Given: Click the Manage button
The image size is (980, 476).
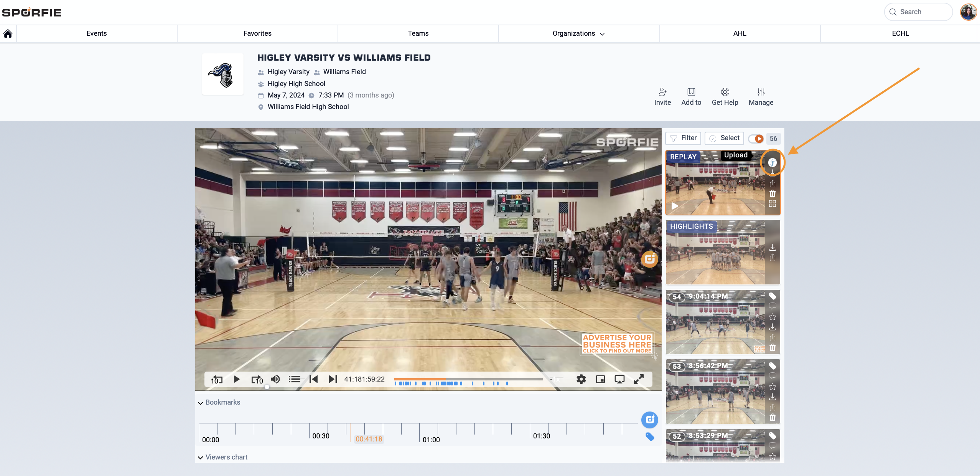Looking at the screenshot, I should (x=761, y=97).
